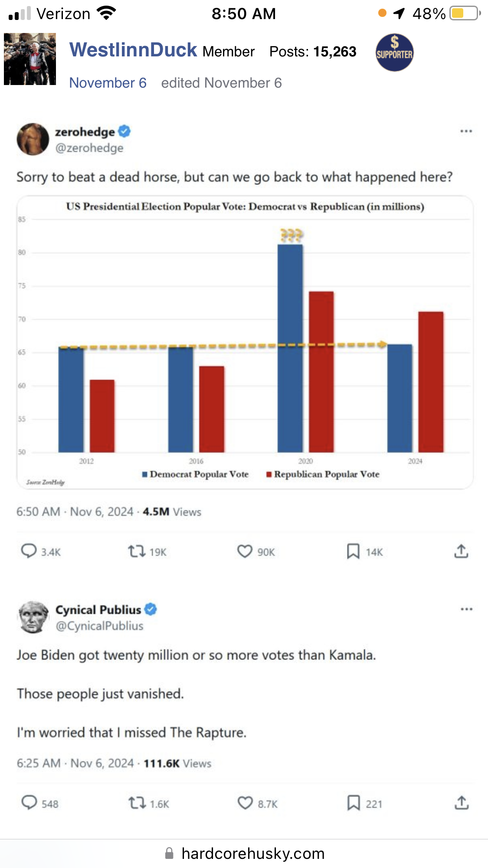This screenshot has height=868, width=488.
Task: Enlarge the popular vote chart image
Action: pos(245,343)
